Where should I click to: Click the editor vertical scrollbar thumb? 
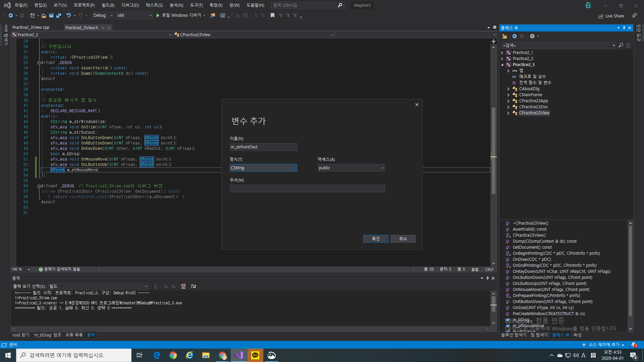coord(493,151)
